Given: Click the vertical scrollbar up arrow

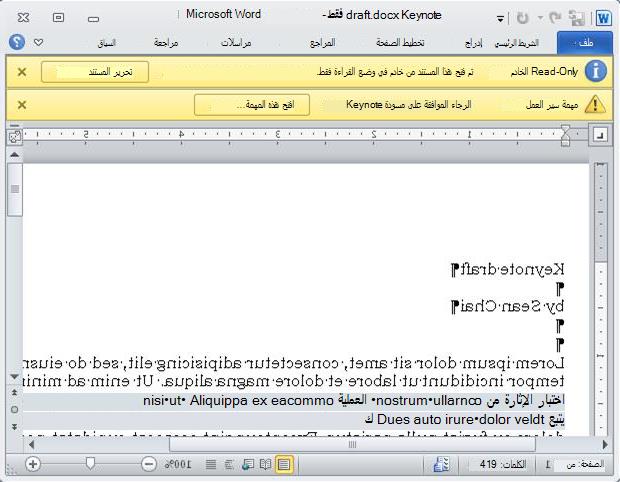Looking at the screenshot, I should [x=15, y=155].
